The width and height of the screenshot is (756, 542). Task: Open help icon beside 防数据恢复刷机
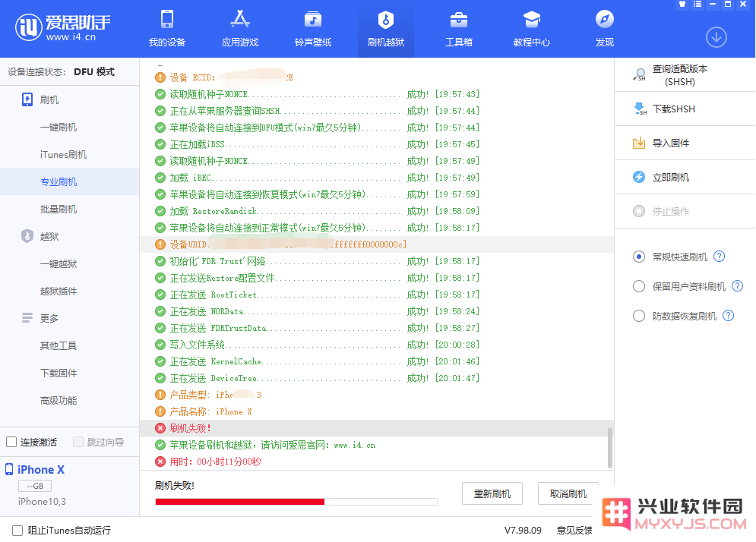click(x=728, y=316)
